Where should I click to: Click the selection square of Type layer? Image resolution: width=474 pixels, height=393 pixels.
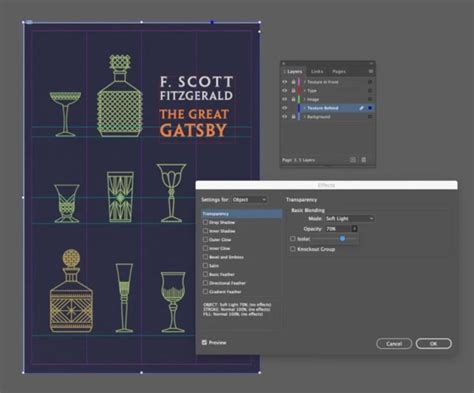click(x=370, y=90)
